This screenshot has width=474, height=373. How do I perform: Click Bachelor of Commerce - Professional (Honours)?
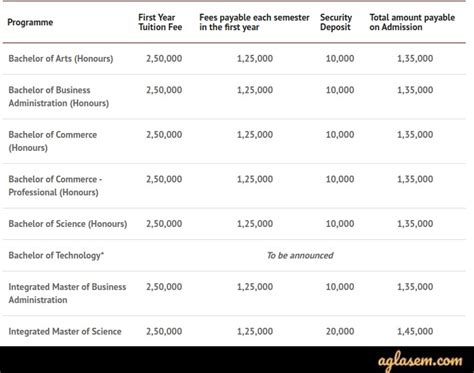tap(55, 186)
